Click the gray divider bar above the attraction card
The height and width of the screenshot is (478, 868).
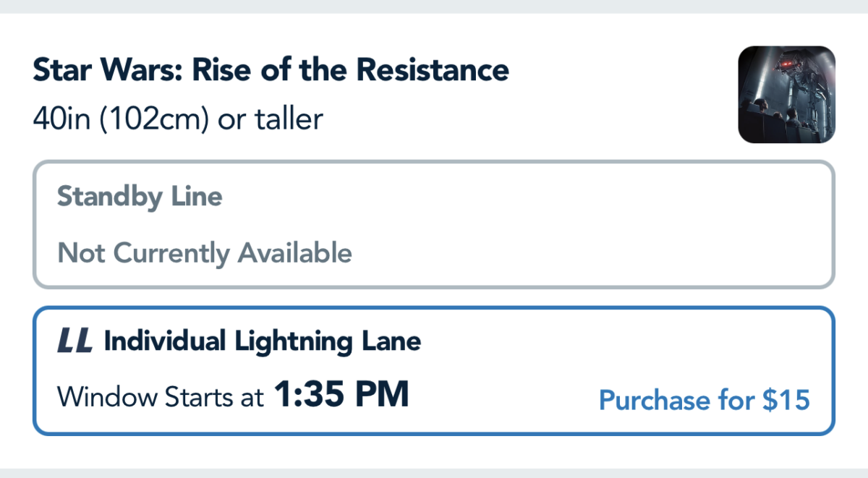point(434,6)
